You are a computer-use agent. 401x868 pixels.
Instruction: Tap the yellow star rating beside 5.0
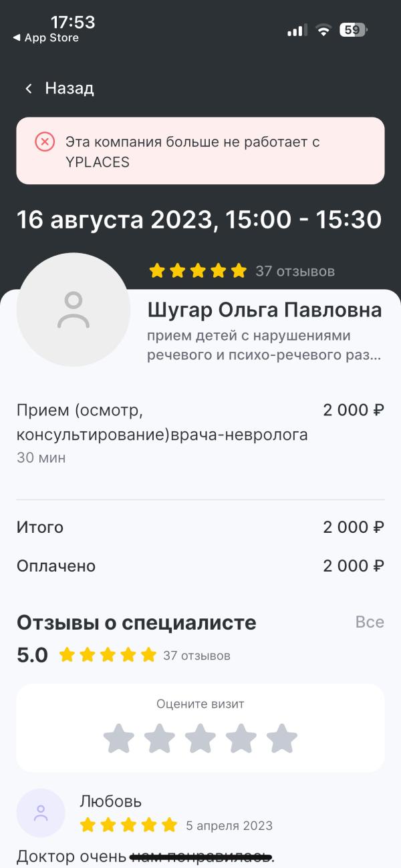pos(108,655)
